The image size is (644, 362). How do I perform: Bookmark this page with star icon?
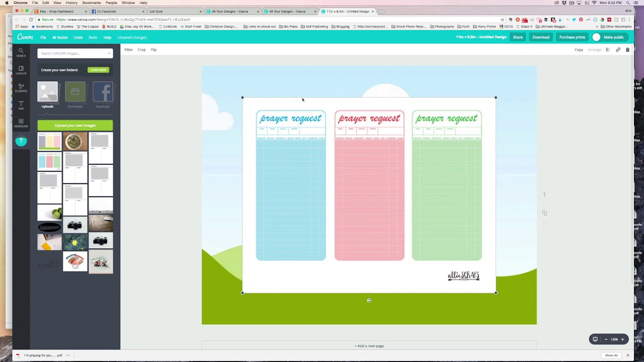click(x=502, y=20)
